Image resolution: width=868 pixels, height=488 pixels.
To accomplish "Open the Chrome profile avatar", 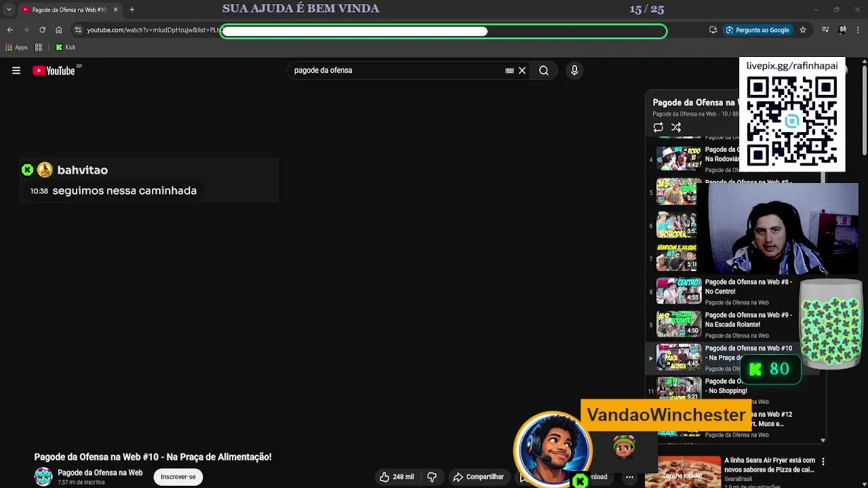I will click(x=842, y=30).
